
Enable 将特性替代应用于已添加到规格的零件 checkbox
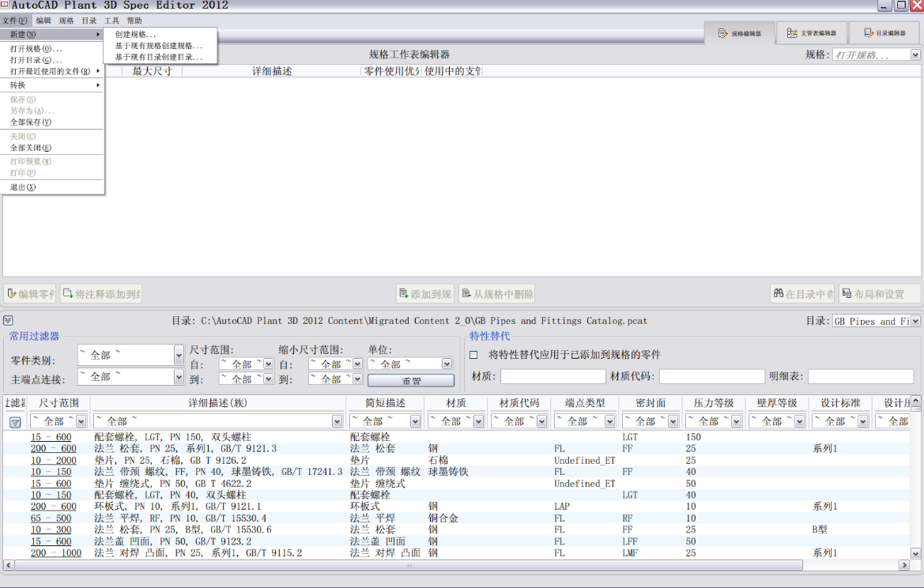click(x=473, y=355)
